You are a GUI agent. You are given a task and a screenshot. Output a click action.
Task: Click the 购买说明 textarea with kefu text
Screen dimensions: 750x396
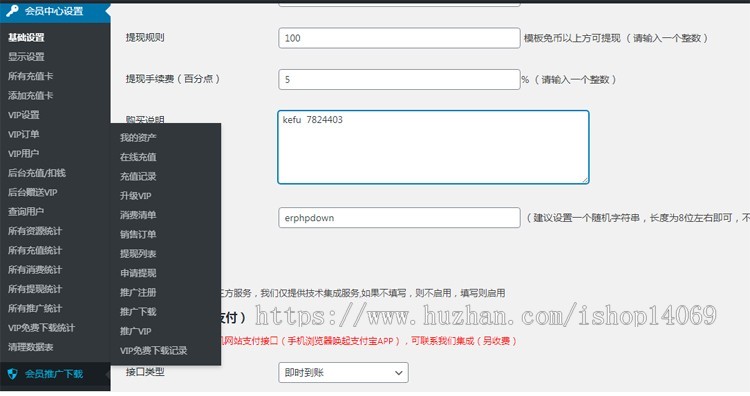(x=433, y=147)
